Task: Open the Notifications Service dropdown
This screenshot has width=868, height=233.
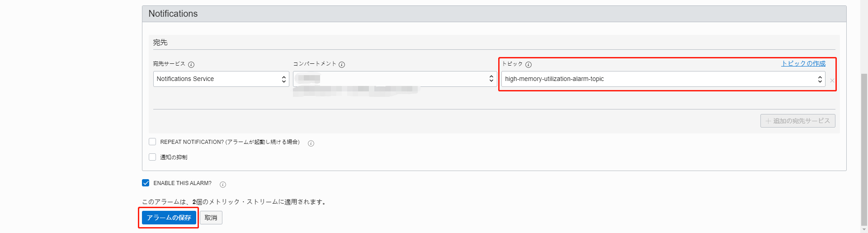Action: pyautogui.click(x=221, y=79)
